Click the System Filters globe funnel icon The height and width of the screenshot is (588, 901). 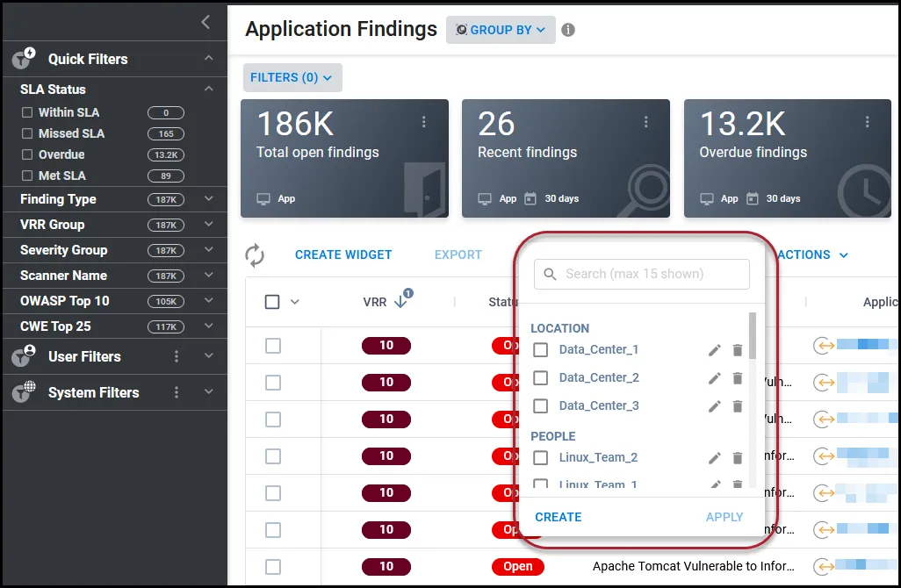click(24, 391)
